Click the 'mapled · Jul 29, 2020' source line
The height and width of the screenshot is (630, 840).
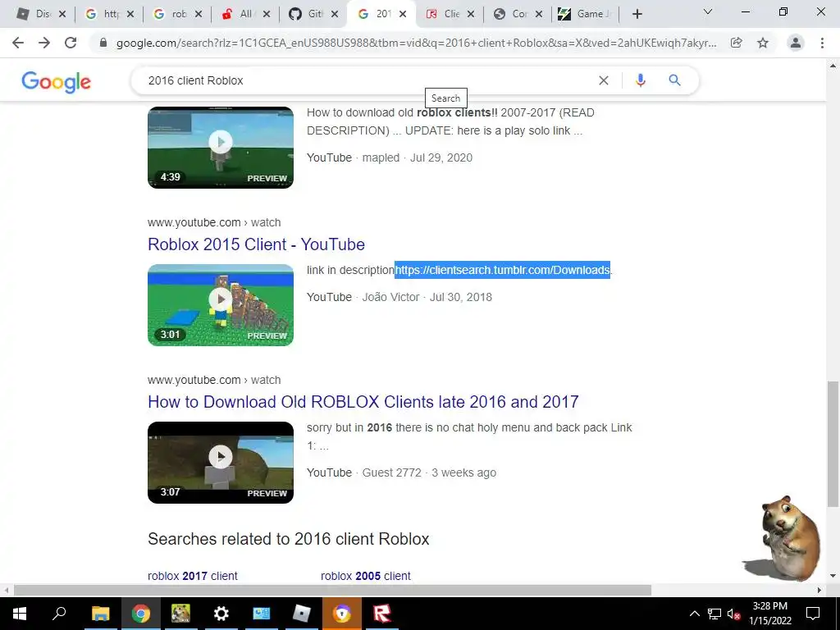click(x=418, y=157)
